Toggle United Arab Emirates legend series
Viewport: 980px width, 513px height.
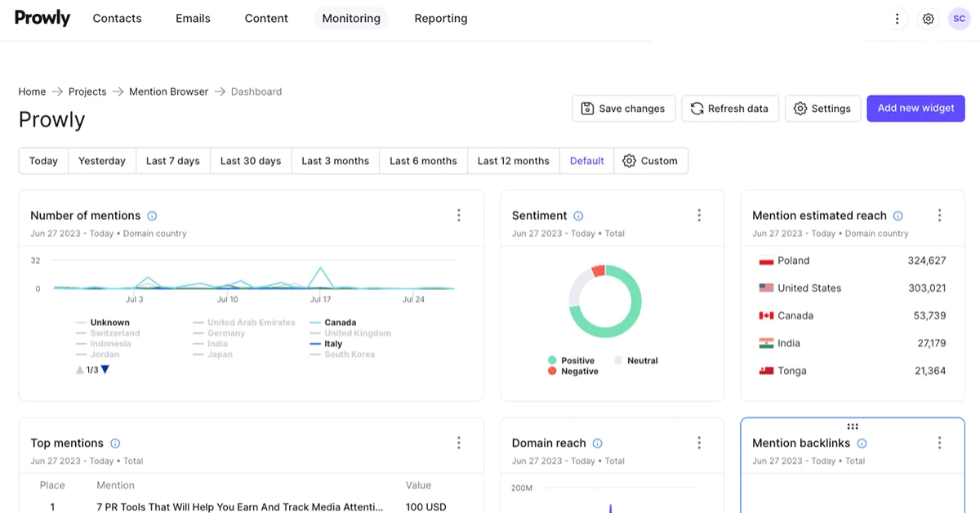(244, 323)
